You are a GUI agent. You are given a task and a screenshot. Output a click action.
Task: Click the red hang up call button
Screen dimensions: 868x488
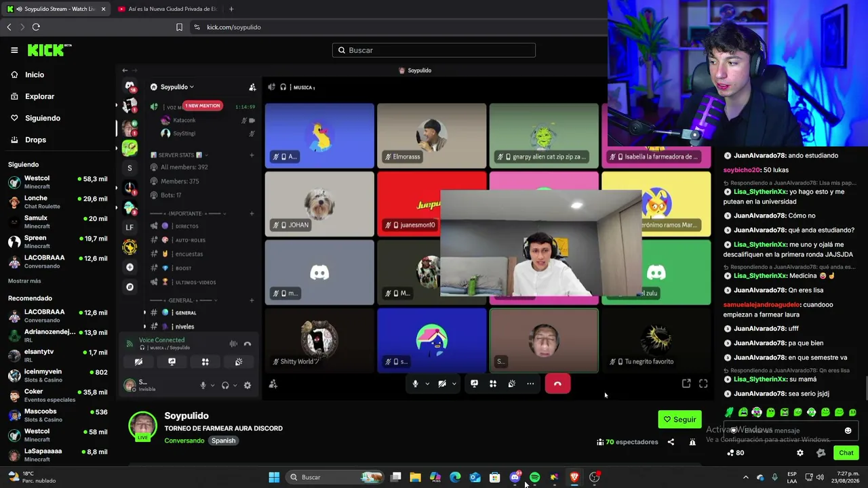coord(557,384)
